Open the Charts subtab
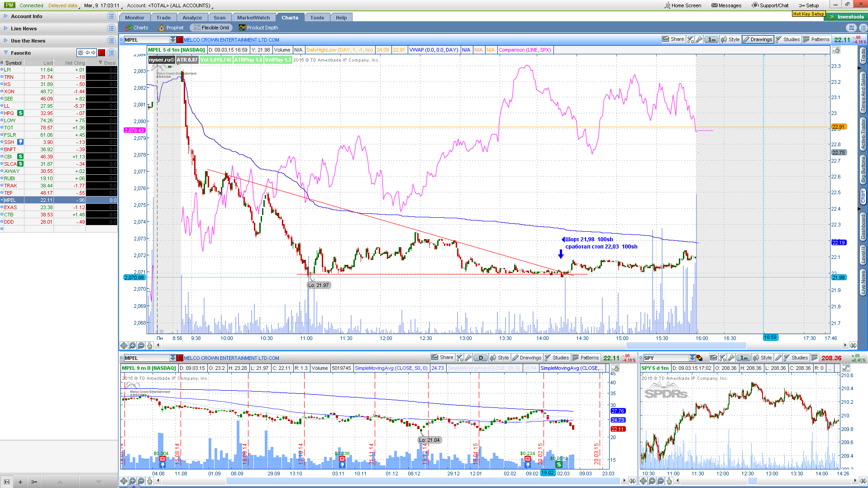This screenshot has height=488, width=868. coord(137,28)
